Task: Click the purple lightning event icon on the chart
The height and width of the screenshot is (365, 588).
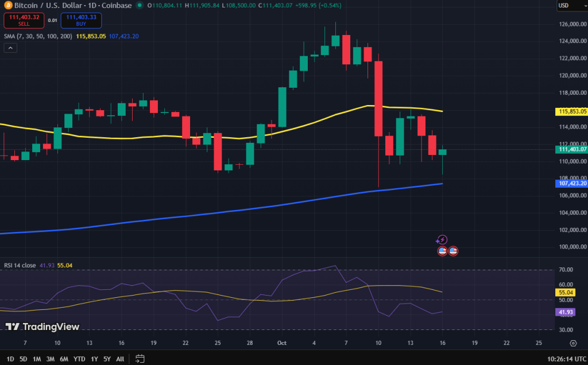Action: [x=442, y=240]
